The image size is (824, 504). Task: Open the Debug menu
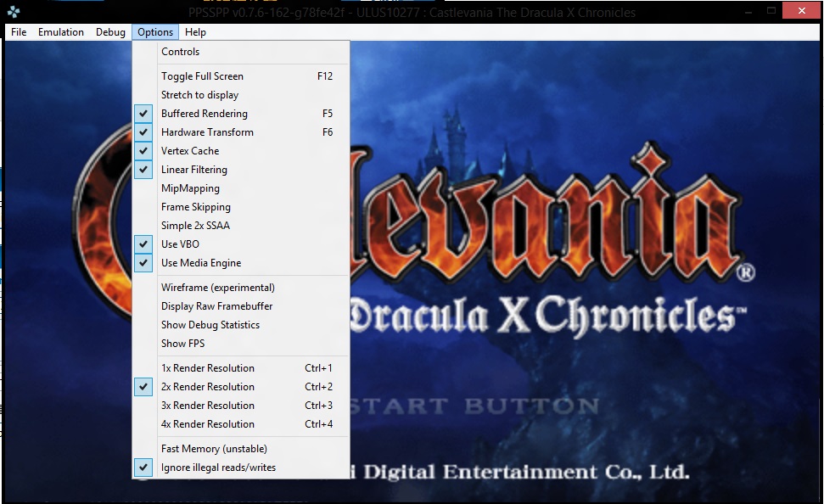[x=110, y=32]
